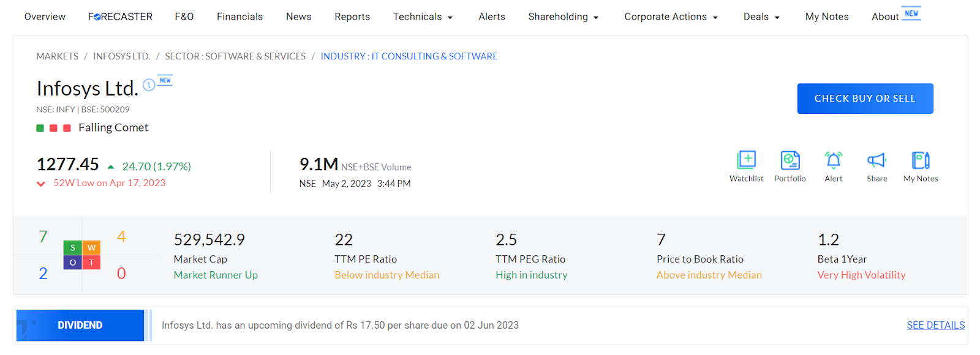Screen dimensions: 980x355
Task: Open the Financials tab
Action: [239, 17]
